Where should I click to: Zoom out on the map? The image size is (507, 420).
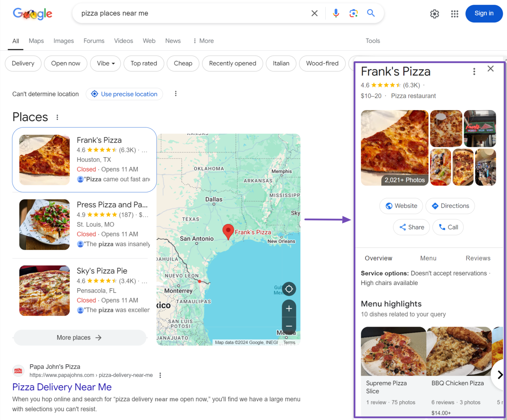289,326
